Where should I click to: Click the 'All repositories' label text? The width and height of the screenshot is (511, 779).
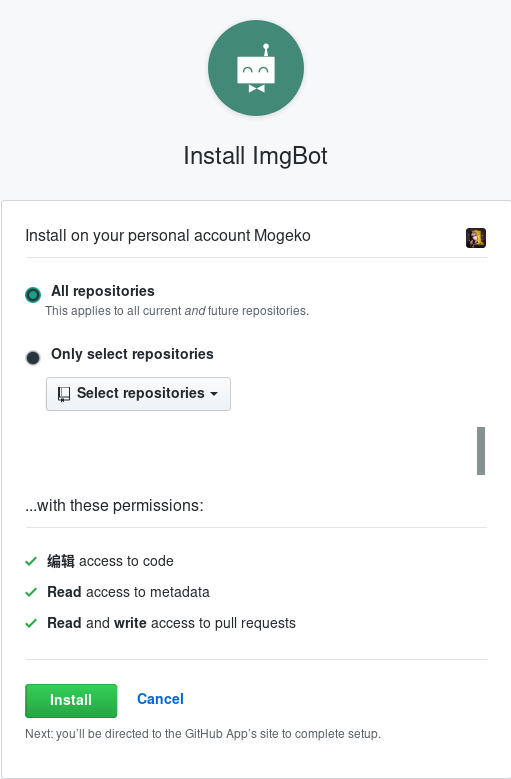tap(103, 291)
